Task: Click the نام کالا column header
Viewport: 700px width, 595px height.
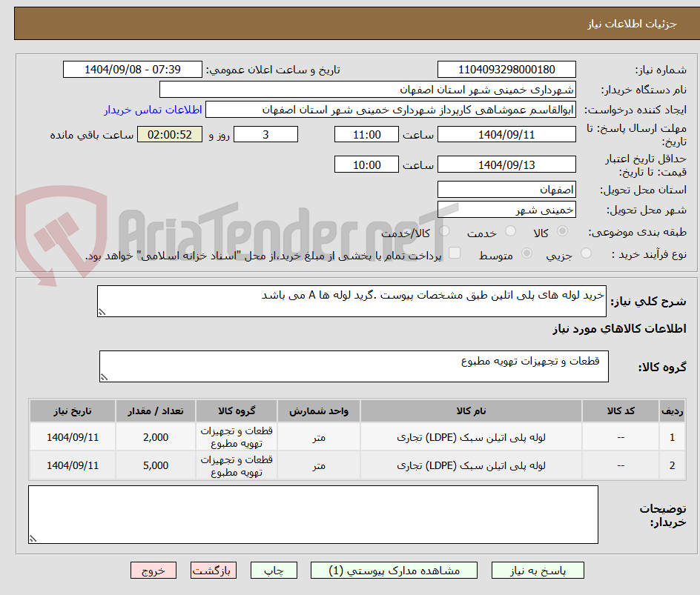Action: pos(471,410)
